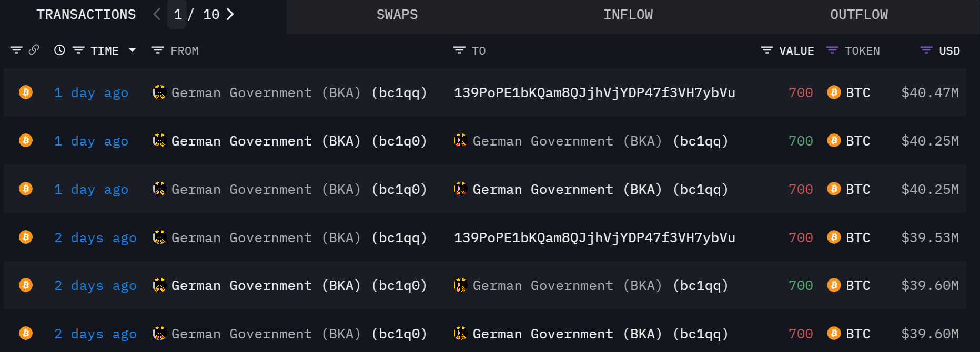Open the VALUE column filter icon
The image size is (980, 352).
point(767,50)
